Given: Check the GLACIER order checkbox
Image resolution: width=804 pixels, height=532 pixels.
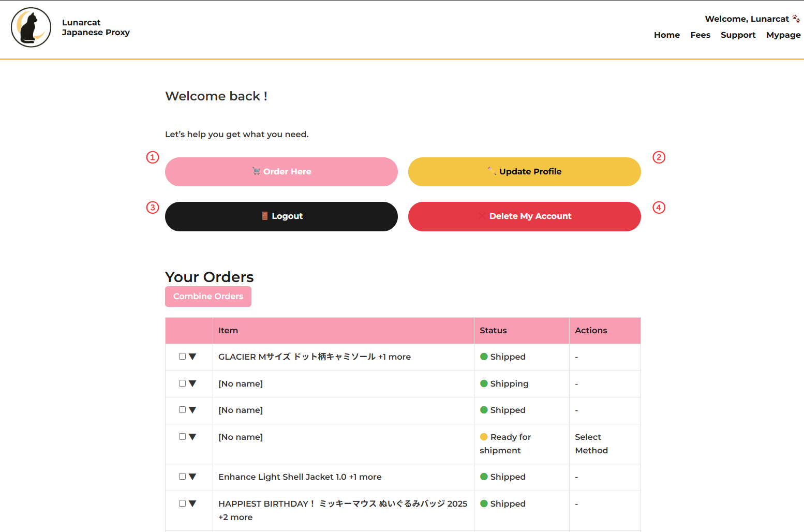Looking at the screenshot, I should click(x=182, y=357).
